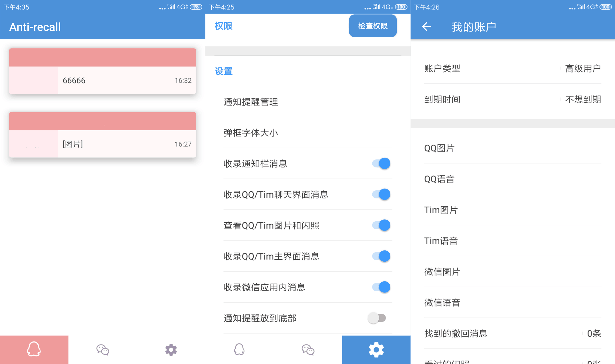Viewport: 615px width, 364px height.
Task: Tap the 检查权限 button
Action: click(x=373, y=26)
